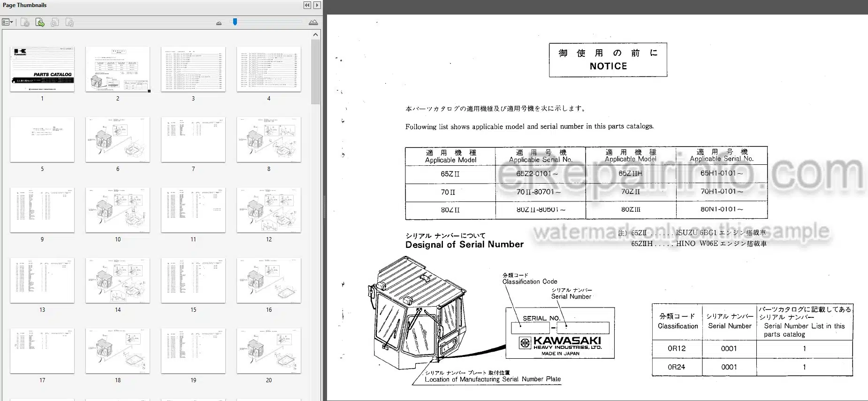Click the rotate counterclockwise page icon
The width and height of the screenshot is (868, 401).
[x=55, y=22]
